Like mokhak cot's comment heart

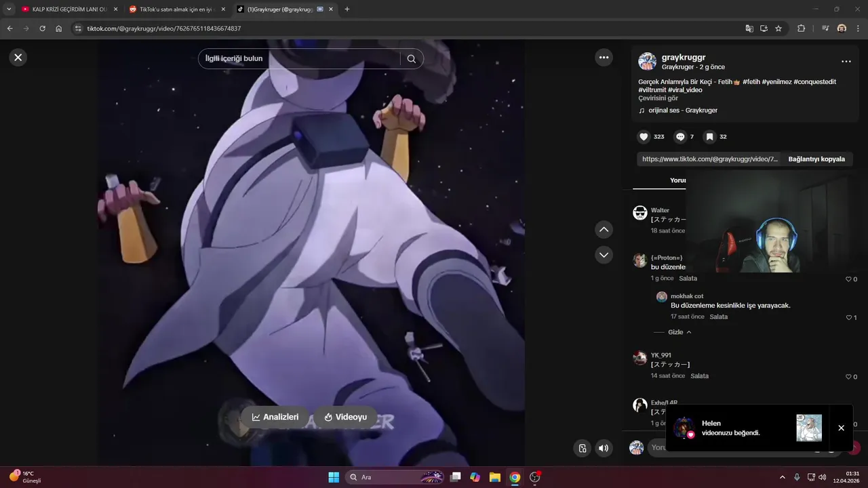848,317
